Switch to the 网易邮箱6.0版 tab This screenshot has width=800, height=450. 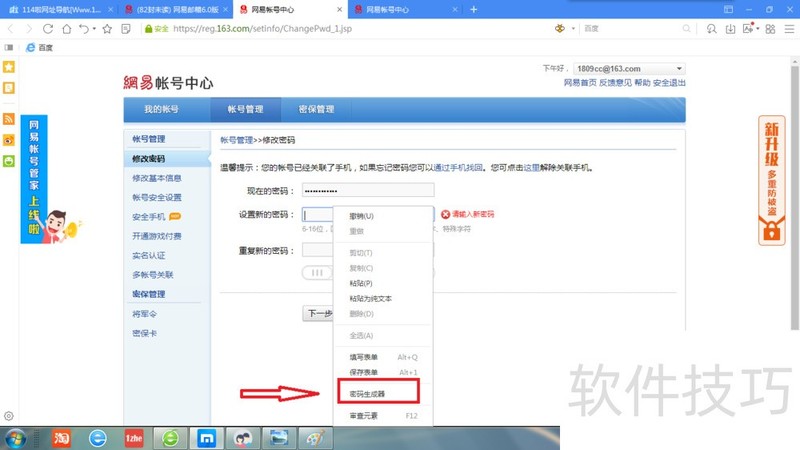pyautogui.click(x=176, y=10)
